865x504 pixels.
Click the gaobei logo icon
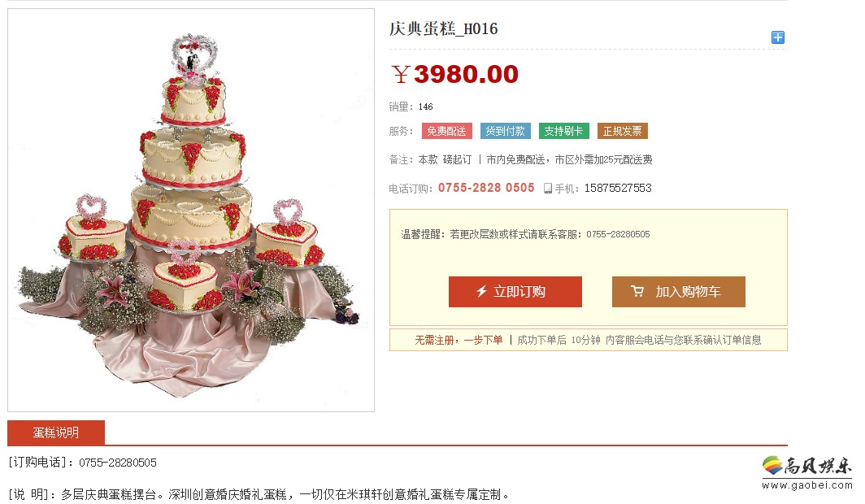[x=773, y=466]
